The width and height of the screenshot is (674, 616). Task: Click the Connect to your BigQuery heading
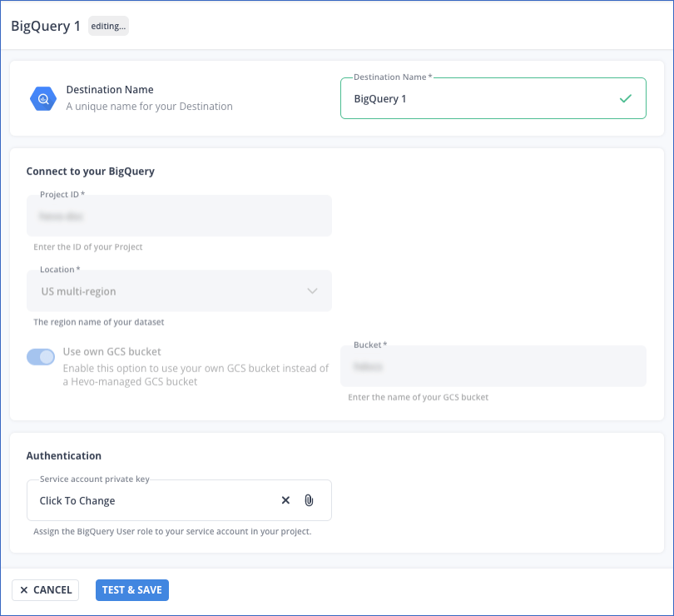click(x=90, y=171)
